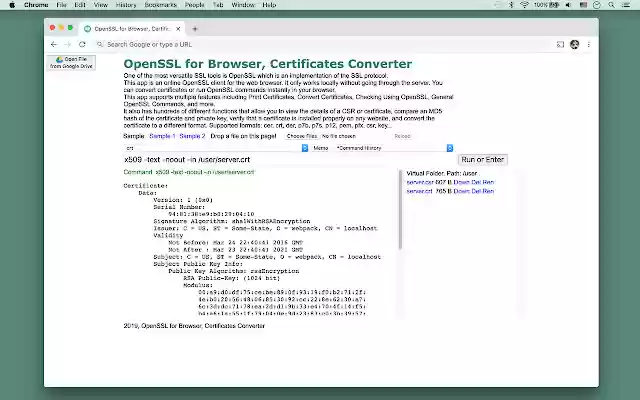
Task: Click the output pane vertical scrollbar
Action: (x=400, y=209)
